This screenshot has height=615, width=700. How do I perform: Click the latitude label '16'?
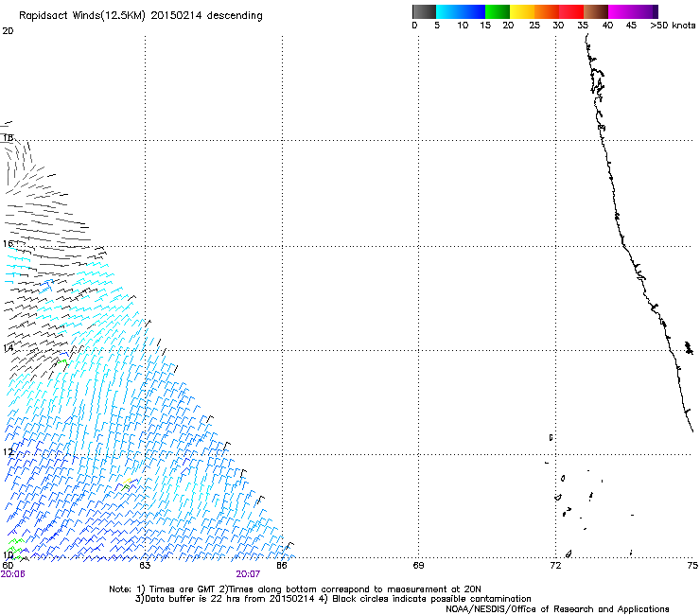tap(8, 244)
